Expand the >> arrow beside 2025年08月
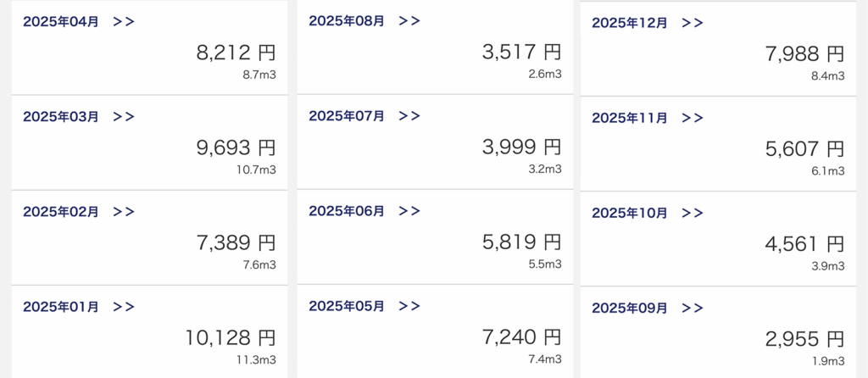 409,21
